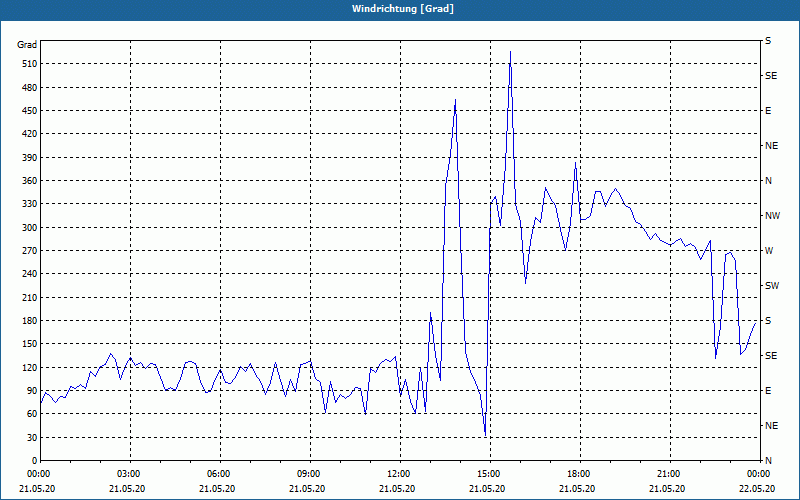The image size is (800, 500).
Task: Click the 510 value on the degree axis
Action: [31, 64]
